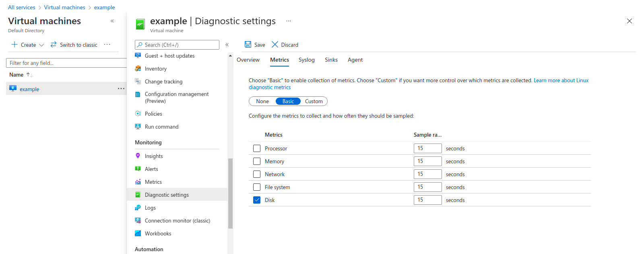Close the Diagnostic settings blade
The width and height of the screenshot is (644, 254).
pos(630,21)
